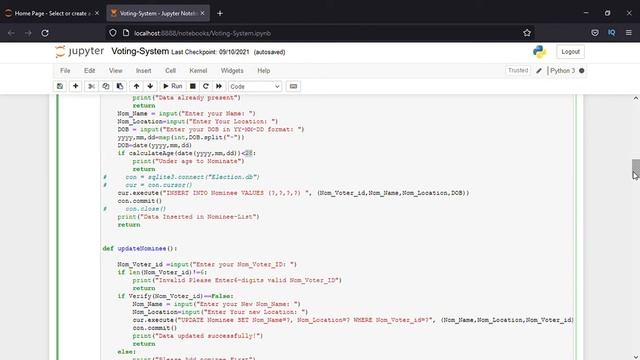The width and height of the screenshot is (640, 360).
Task: Save notebook using the floppy disk icon
Action: click(60, 86)
